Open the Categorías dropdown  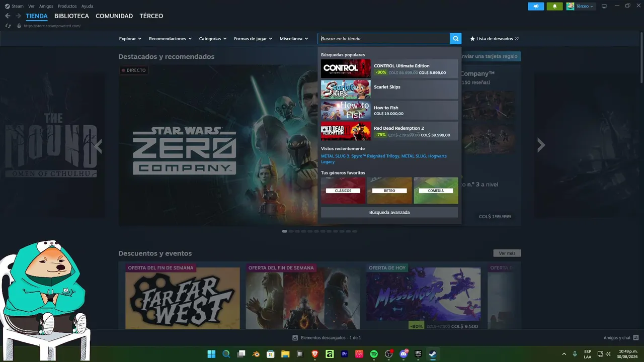coord(212,39)
